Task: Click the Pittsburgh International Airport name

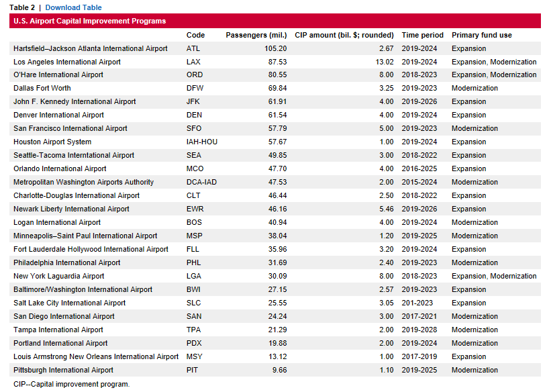Action: (63, 370)
